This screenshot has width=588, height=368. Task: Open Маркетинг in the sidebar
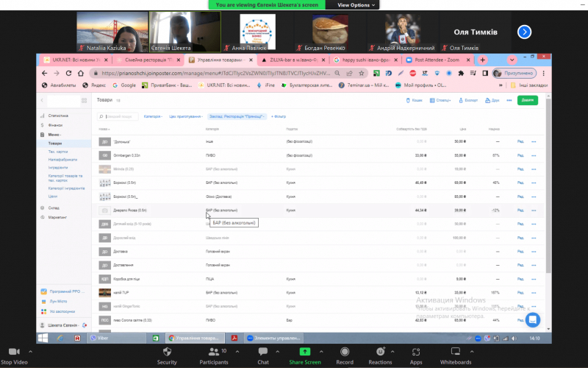click(57, 217)
